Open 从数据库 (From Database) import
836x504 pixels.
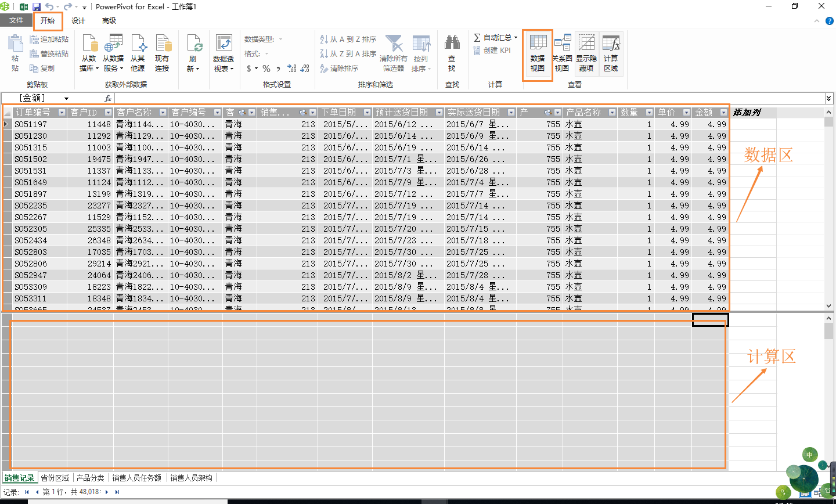point(89,53)
